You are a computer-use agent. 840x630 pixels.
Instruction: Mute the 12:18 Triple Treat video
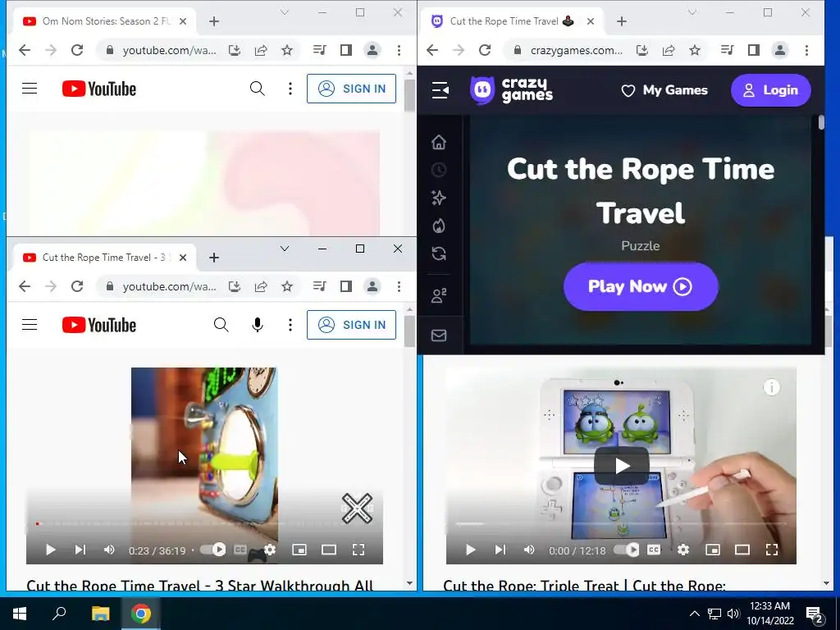(x=529, y=550)
